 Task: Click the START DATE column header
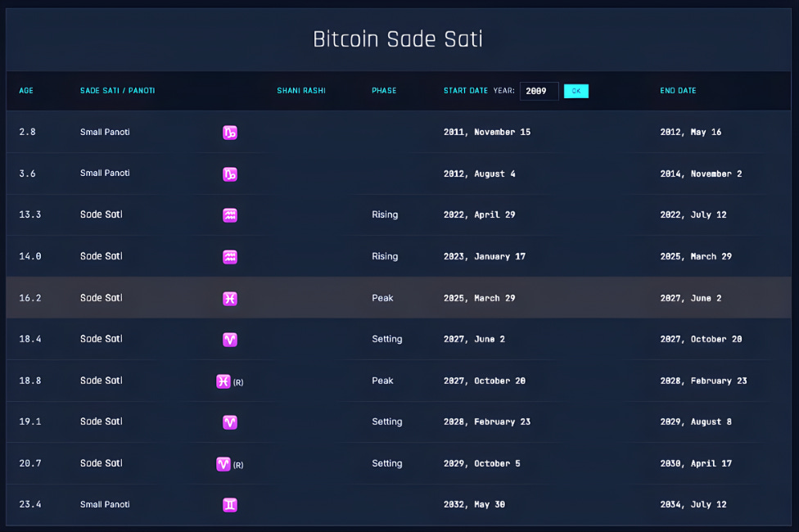tap(465, 91)
